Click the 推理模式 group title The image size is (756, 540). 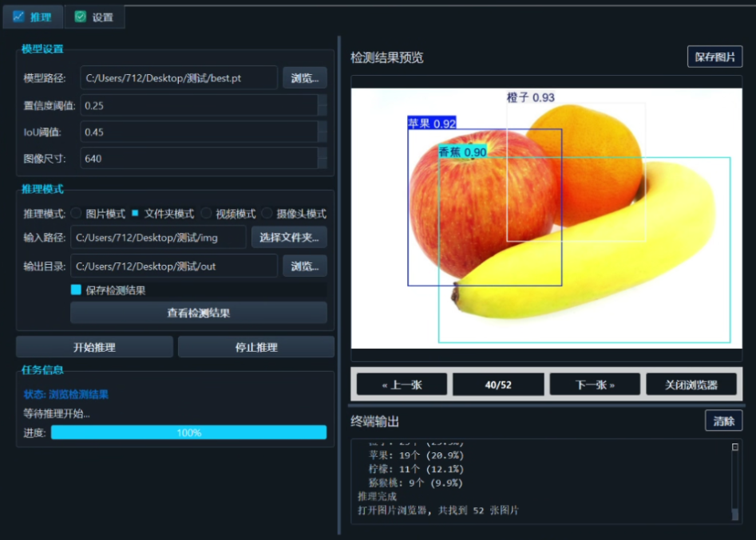point(42,189)
